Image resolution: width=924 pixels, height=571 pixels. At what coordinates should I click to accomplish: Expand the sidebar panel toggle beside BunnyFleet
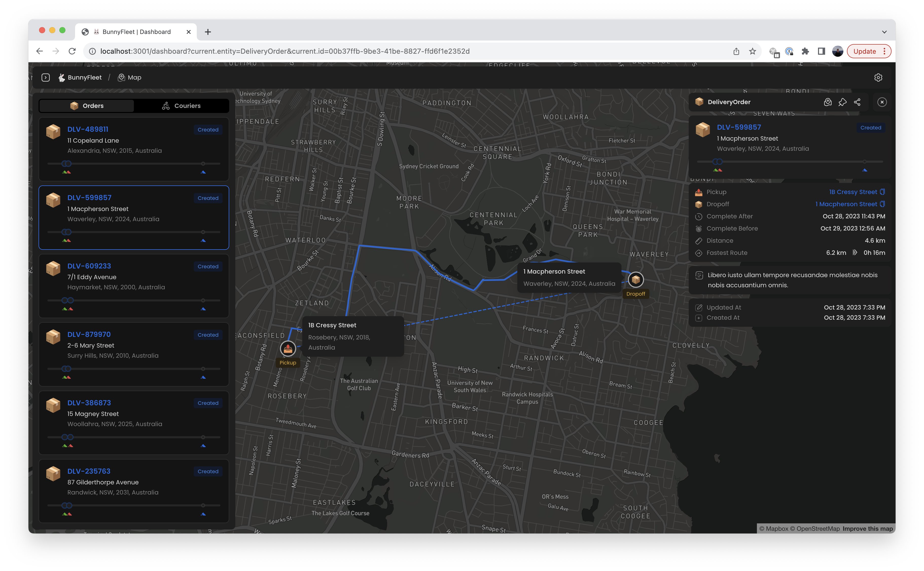[46, 78]
